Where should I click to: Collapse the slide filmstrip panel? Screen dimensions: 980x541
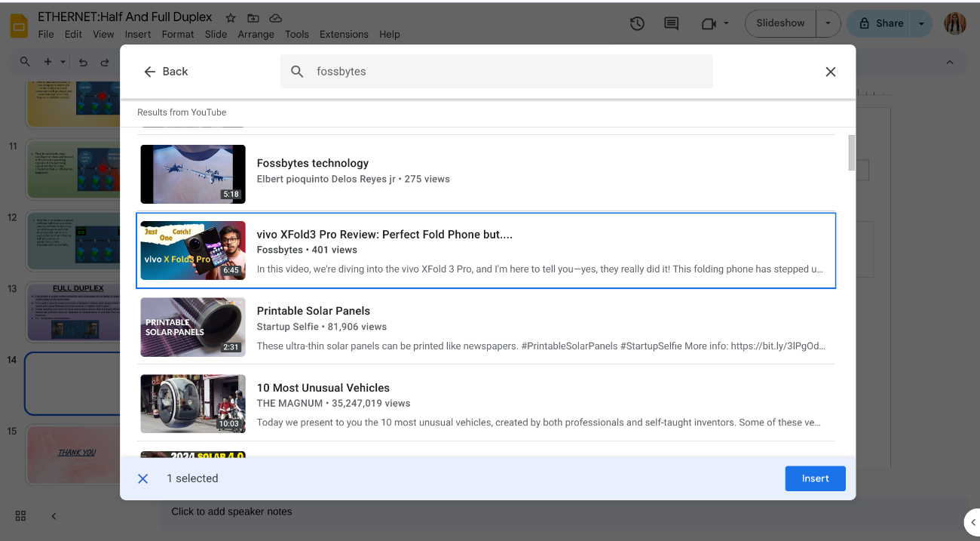(x=54, y=515)
